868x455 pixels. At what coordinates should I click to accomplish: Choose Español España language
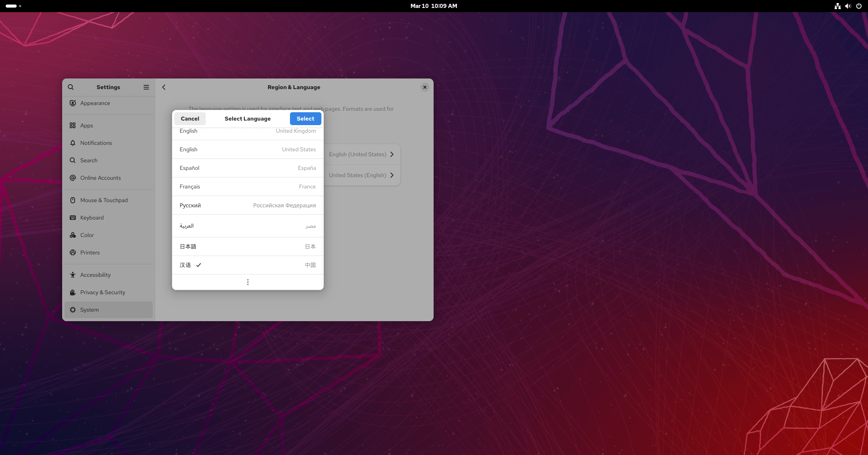pos(248,168)
